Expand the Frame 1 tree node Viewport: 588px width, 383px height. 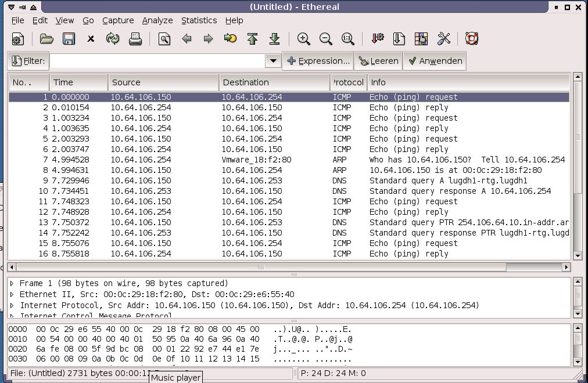[12, 283]
